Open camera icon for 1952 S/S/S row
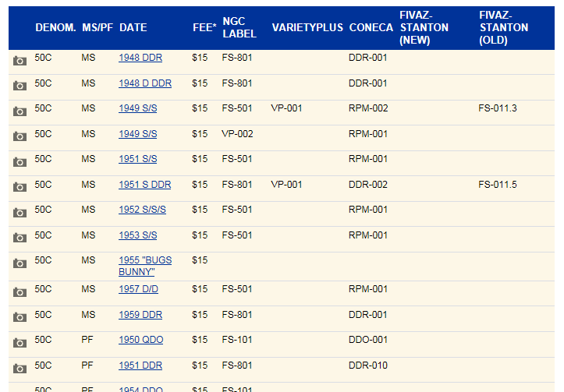Viewport: 564px width, 392px height. click(20, 213)
